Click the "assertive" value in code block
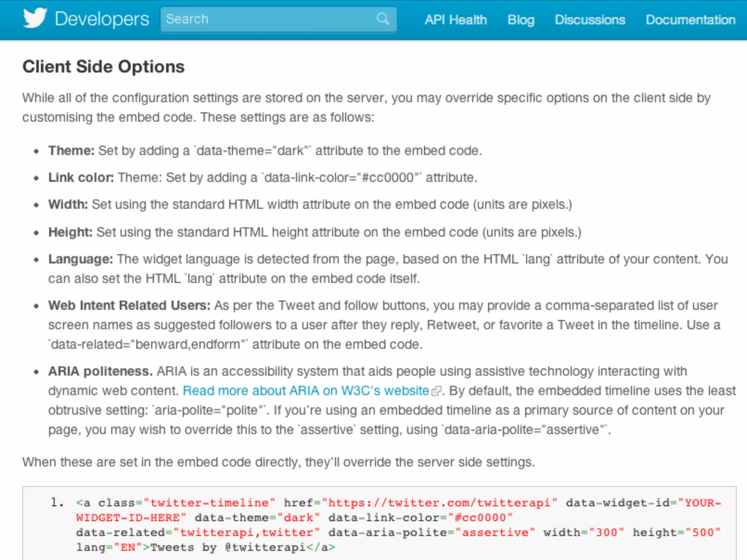This screenshot has height=560, width=747. 495,533
